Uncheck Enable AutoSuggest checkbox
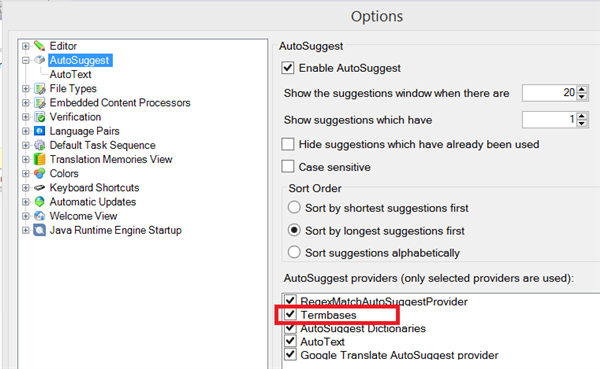600x369 pixels. [x=288, y=68]
